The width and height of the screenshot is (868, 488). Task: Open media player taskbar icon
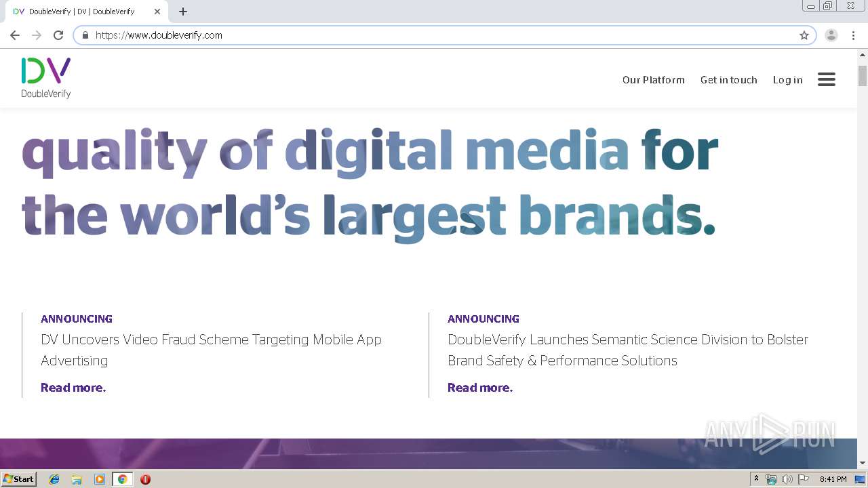100,479
